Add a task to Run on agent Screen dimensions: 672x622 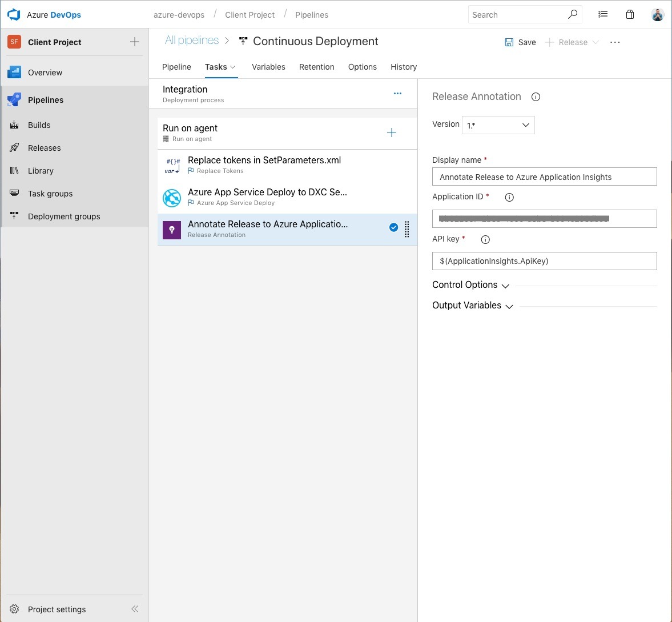coord(392,133)
